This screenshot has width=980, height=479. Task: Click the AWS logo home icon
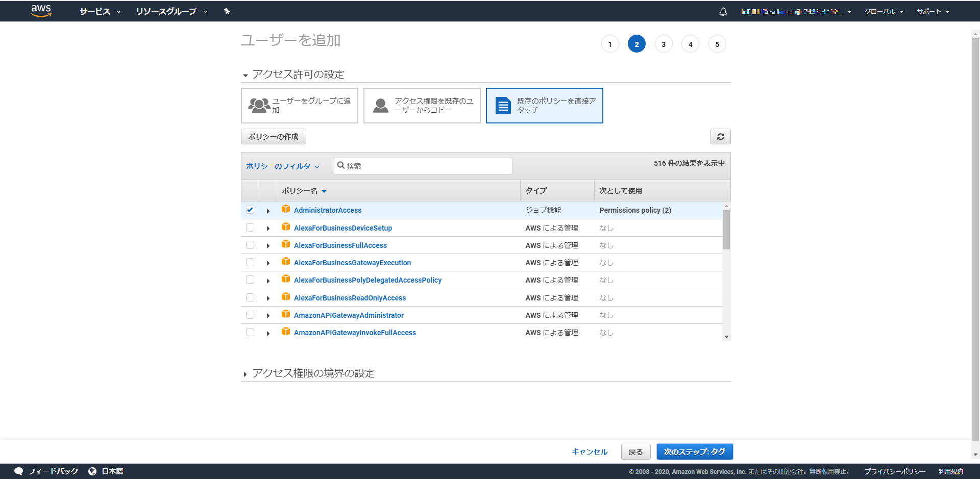click(x=41, y=11)
